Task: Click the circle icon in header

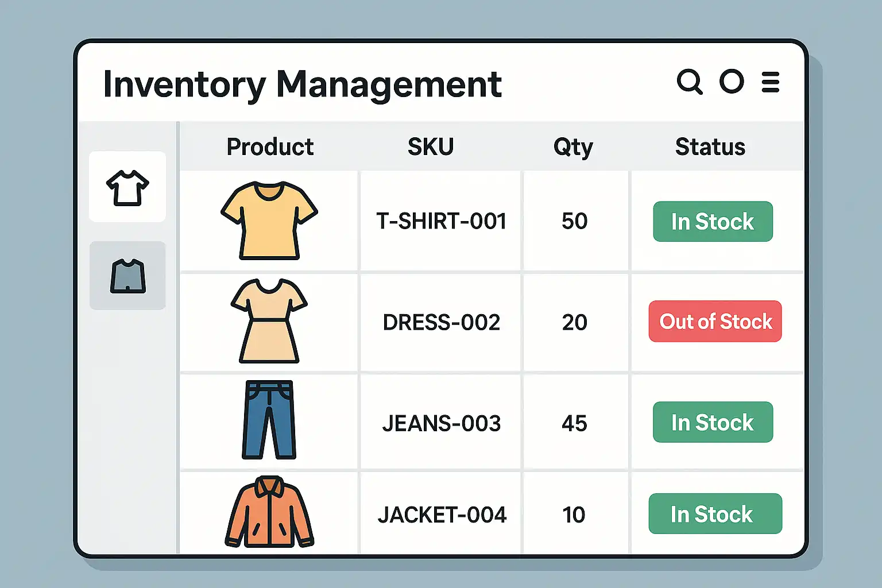Action: click(x=732, y=82)
